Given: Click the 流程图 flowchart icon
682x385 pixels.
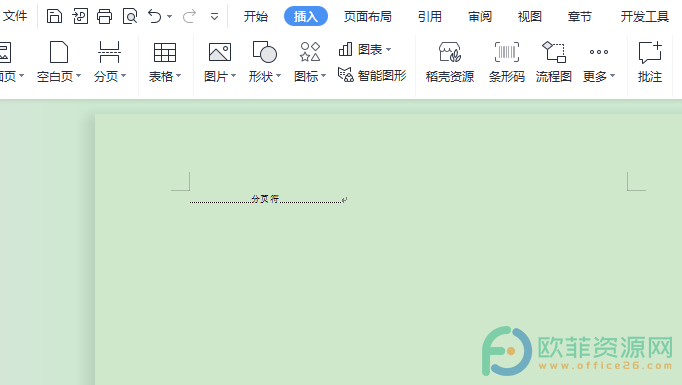Looking at the screenshot, I should (x=554, y=52).
